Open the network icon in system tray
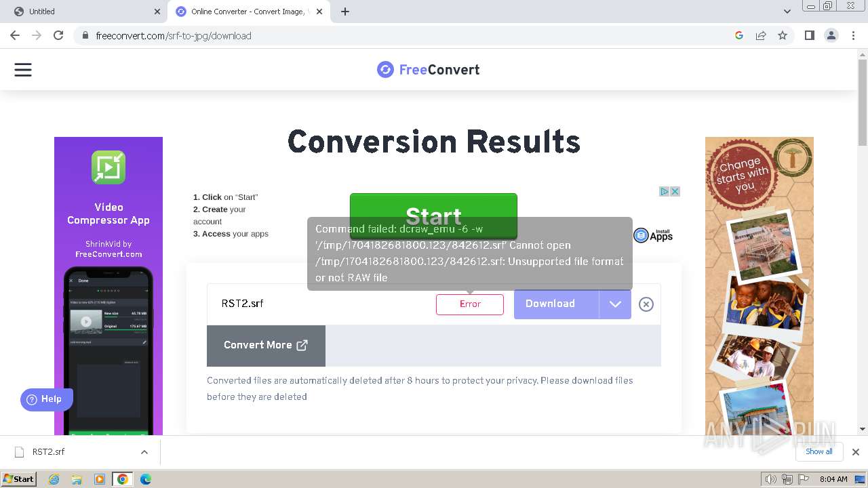 (787, 479)
